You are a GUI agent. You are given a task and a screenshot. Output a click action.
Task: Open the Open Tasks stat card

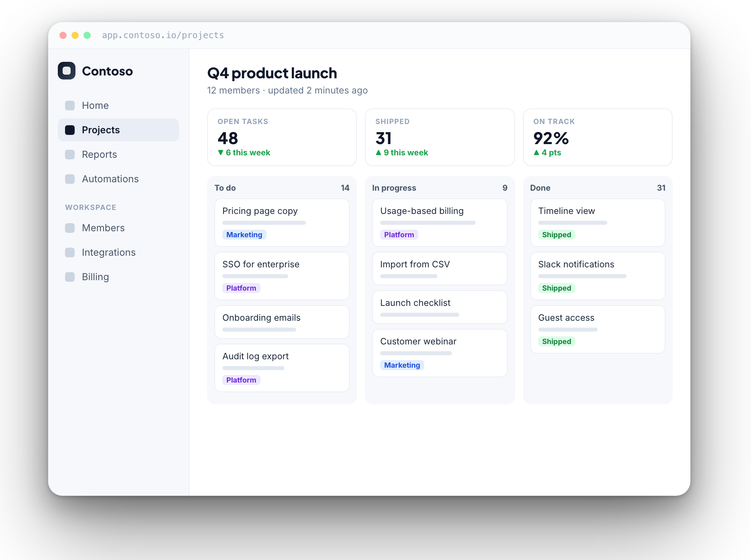[282, 137]
